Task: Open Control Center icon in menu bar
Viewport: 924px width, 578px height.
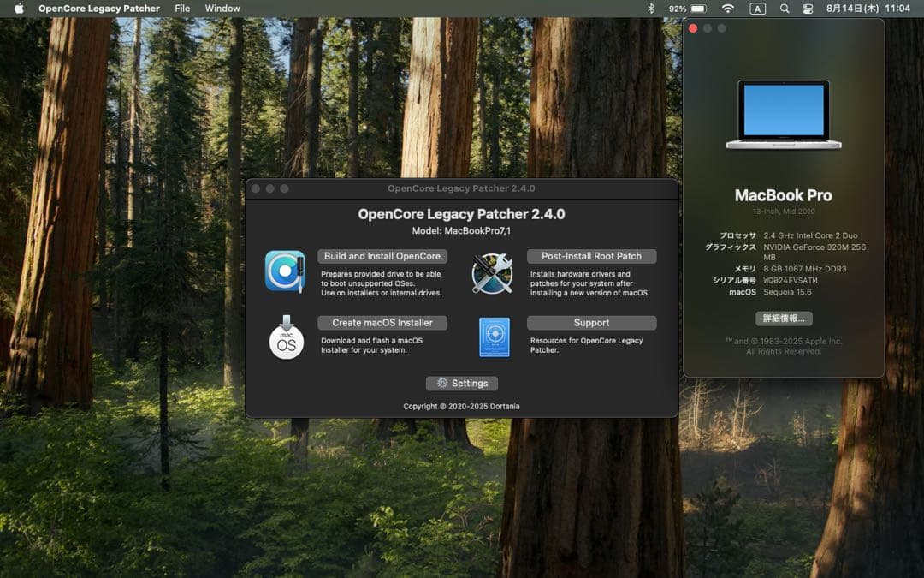Action: click(808, 9)
